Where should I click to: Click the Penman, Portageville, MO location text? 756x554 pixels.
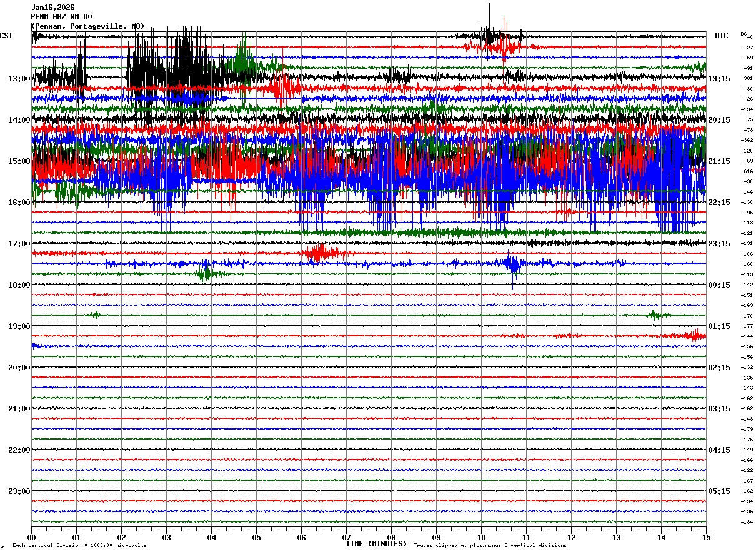click(87, 26)
